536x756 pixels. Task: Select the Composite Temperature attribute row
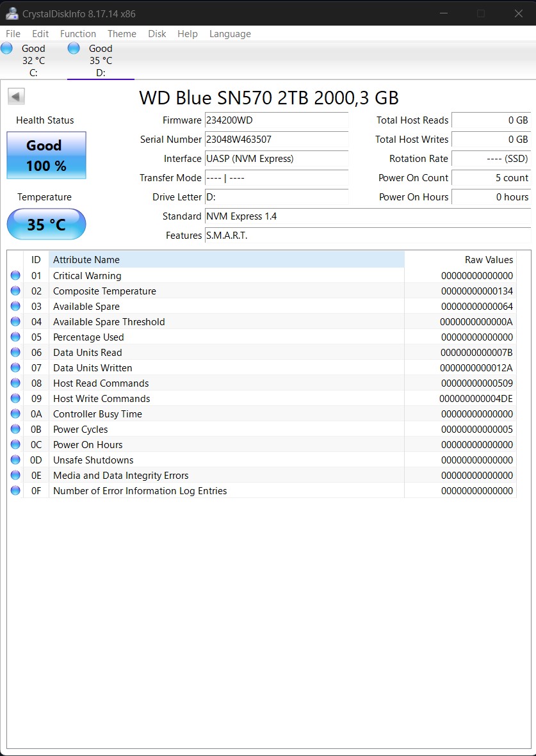click(x=104, y=291)
